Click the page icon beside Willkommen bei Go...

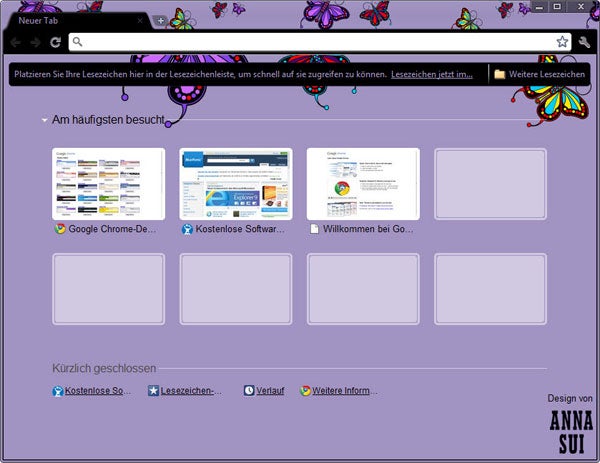pos(314,229)
